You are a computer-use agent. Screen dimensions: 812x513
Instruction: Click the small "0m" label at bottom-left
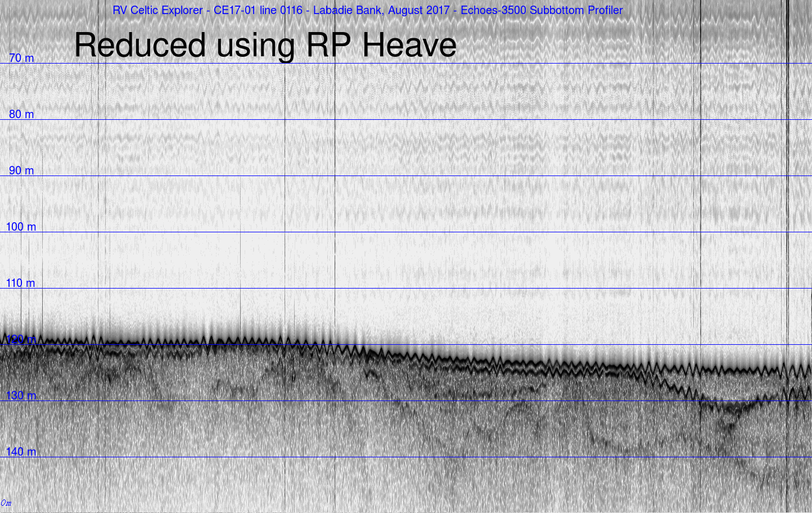(x=6, y=502)
